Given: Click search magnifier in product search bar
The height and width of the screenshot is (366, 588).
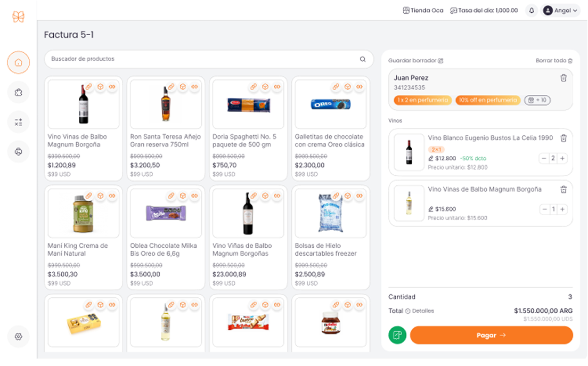Looking at the screenshot, I should tap(363, 59).
